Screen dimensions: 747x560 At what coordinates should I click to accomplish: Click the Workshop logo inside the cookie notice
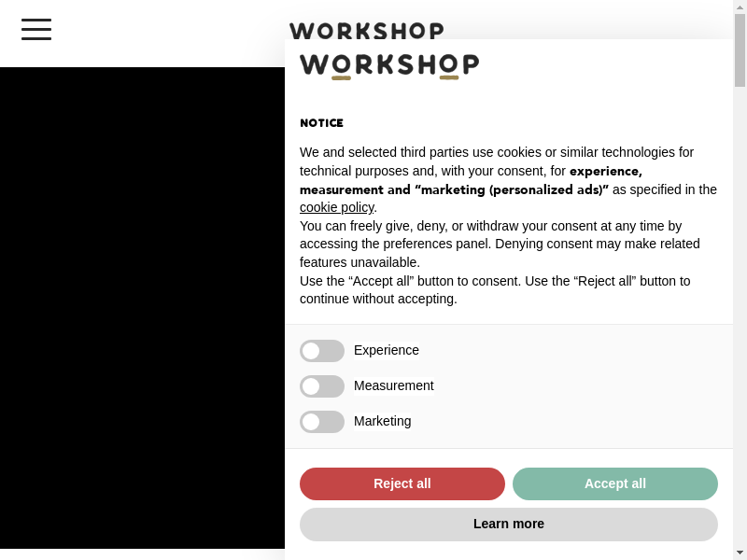coord(388,65)
